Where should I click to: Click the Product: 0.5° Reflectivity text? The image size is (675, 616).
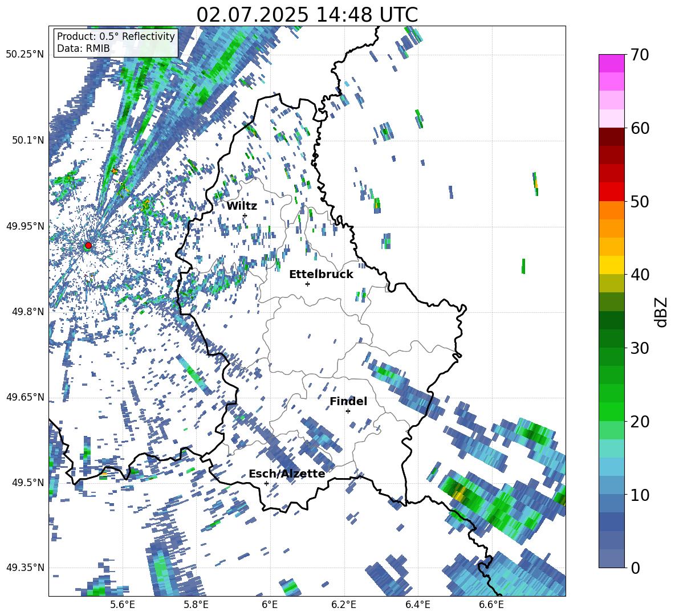click(116, 36)
